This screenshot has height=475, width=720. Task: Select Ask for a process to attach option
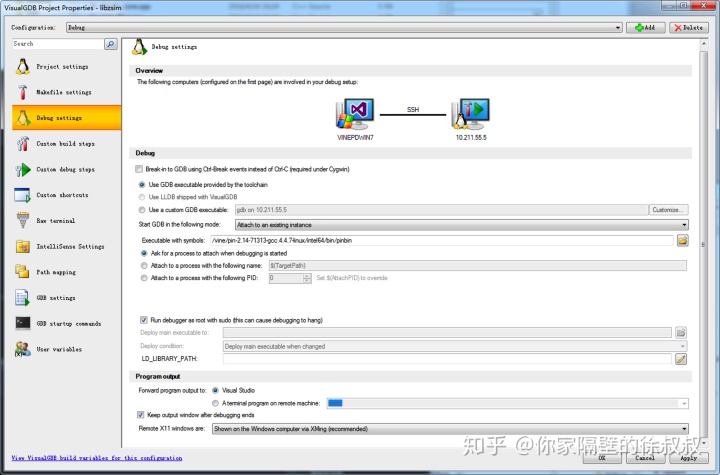(x=144, y=253)
